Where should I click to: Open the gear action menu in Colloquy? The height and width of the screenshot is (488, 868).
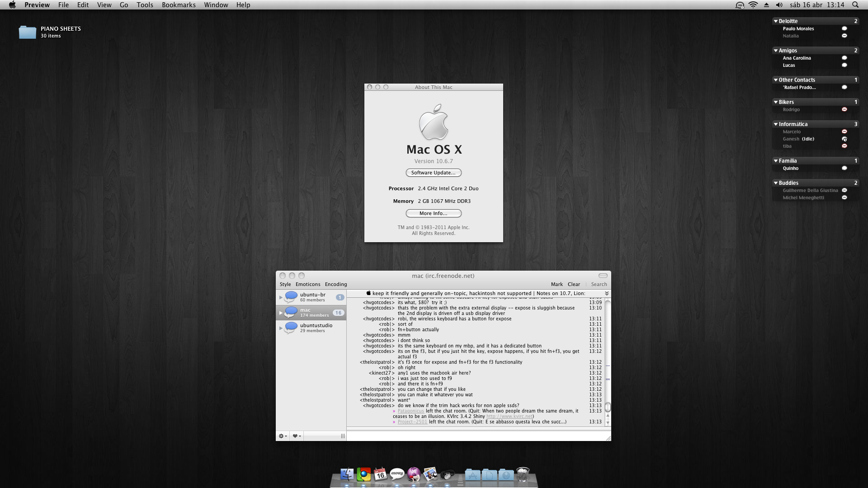tap(283, 436)
